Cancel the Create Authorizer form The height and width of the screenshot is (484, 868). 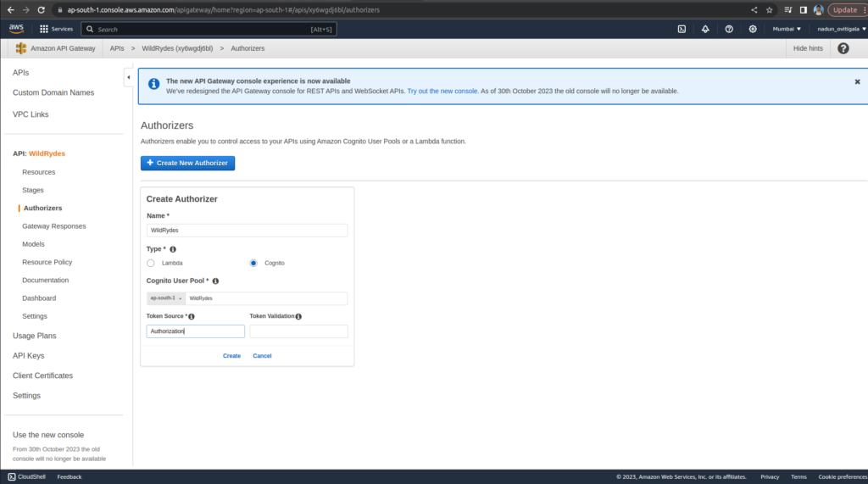(x=262, y=355)
